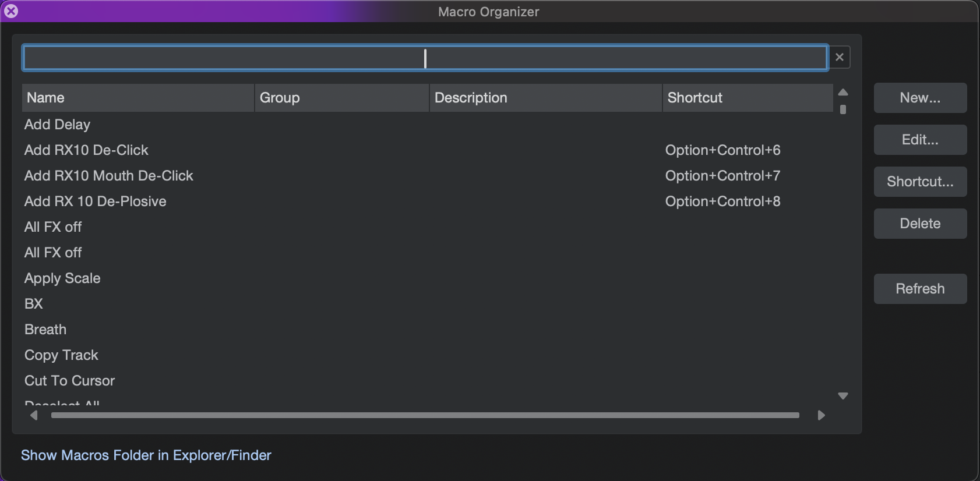Click the scroll left arrow
The height and width of the screenshot is (481, 980).
(34, 415)
